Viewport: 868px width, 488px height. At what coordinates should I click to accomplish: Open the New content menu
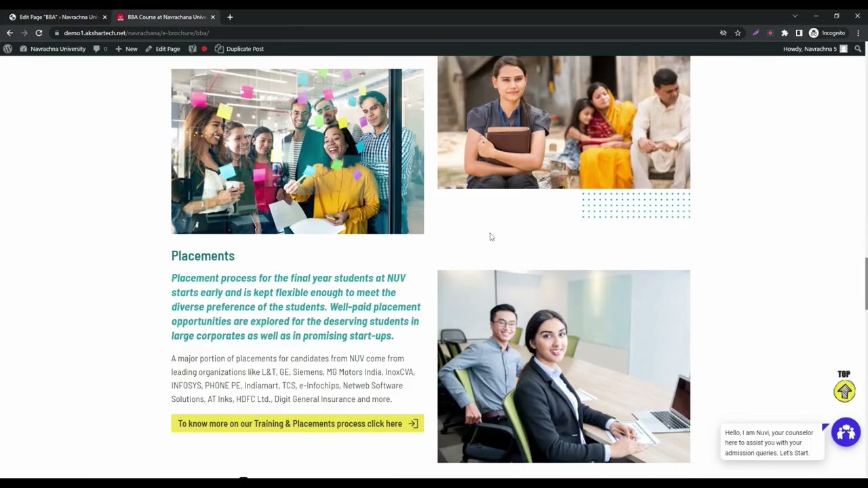[126, 49]
